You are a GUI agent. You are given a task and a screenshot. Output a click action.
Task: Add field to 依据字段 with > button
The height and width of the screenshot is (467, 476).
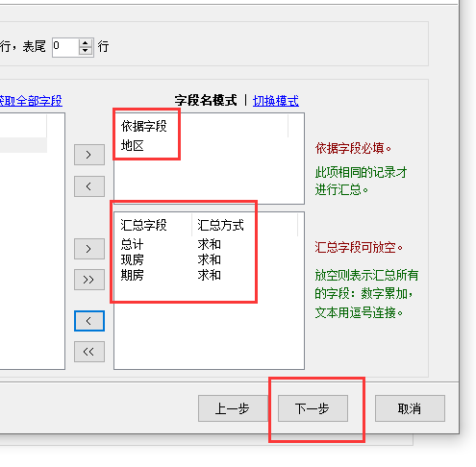click(x=89, y=155)
